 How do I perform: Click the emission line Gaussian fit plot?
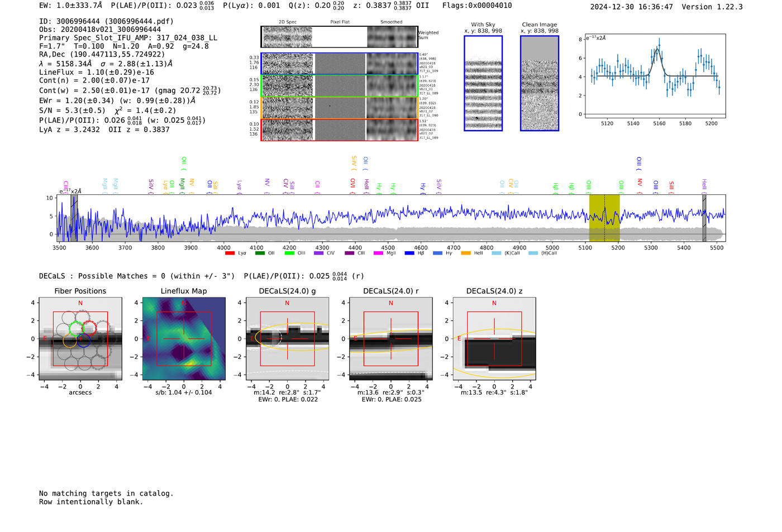(x=655, y=76)
